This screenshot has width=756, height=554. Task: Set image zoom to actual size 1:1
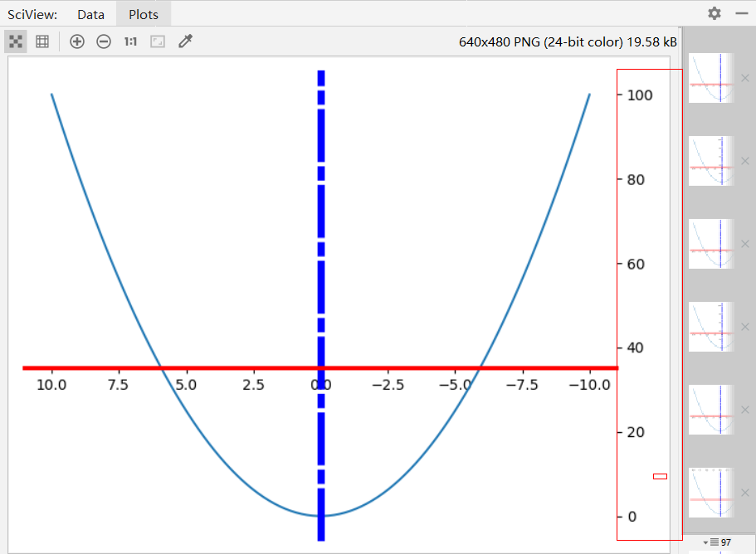click(x=129, y=41)
